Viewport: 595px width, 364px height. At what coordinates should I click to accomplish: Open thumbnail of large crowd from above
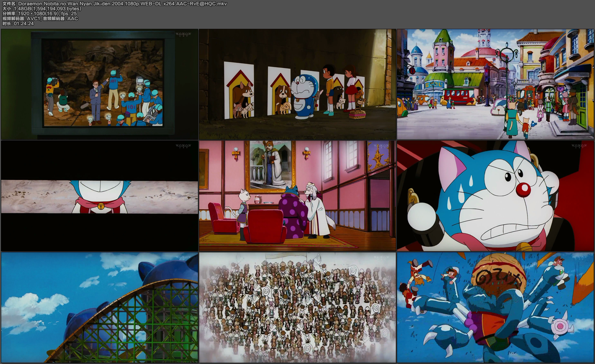pos(297,308)
